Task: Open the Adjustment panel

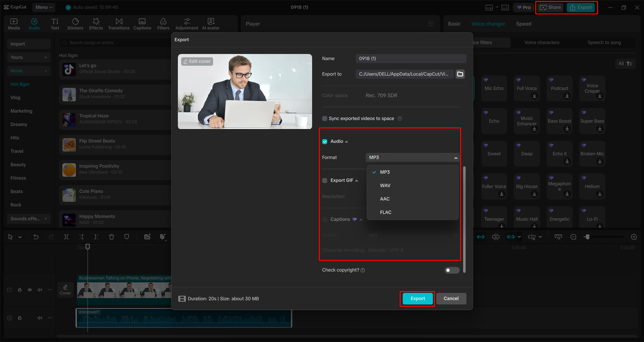Action: pyautogui.click(x=187, y=23)
